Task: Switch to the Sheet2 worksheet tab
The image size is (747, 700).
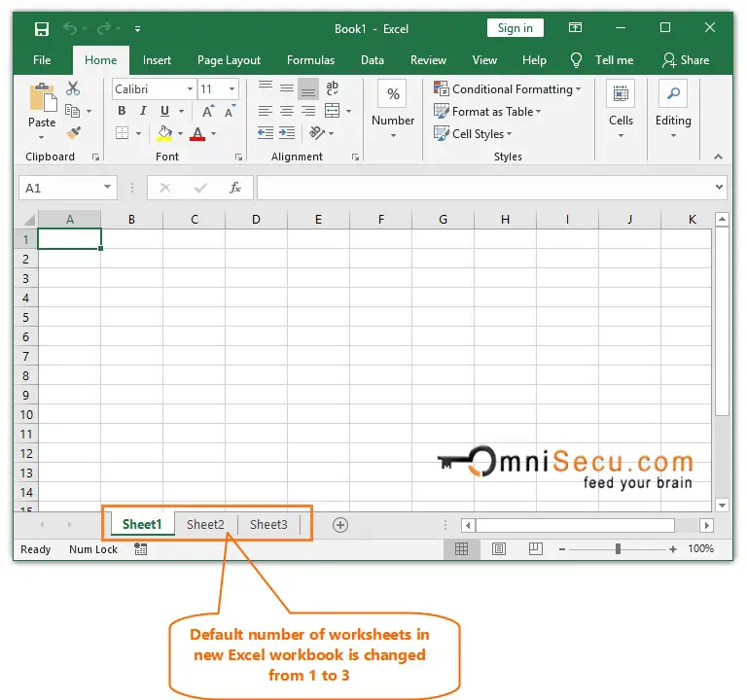Action: [205, 524]
